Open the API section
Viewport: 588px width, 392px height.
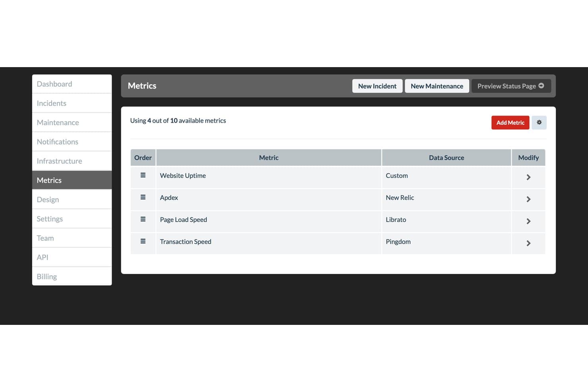[x=72, y=257]
